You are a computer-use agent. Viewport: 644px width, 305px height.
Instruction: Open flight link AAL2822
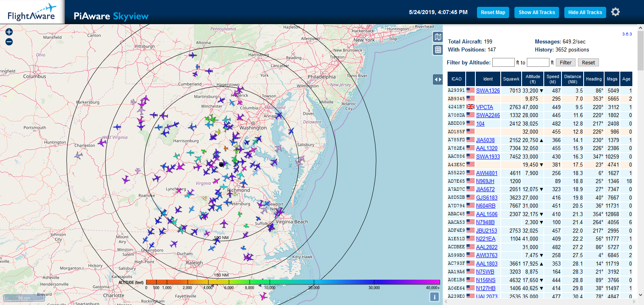point(487,247)
